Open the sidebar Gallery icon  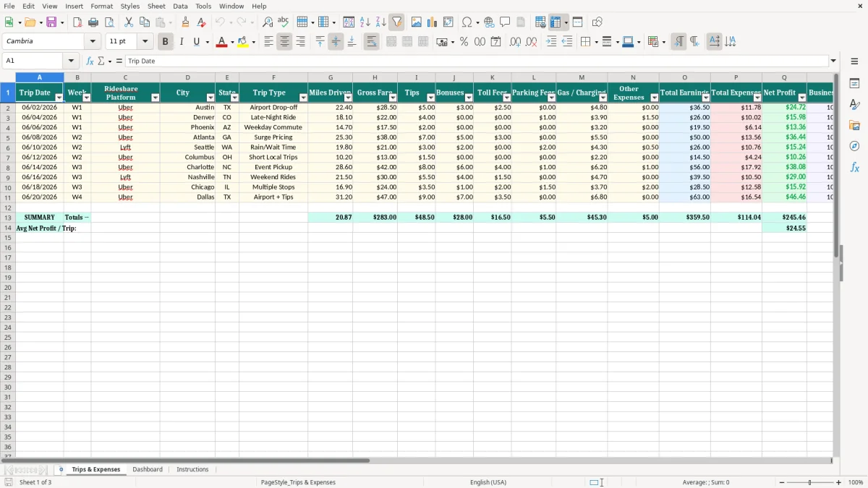click(x=854, y=125)
